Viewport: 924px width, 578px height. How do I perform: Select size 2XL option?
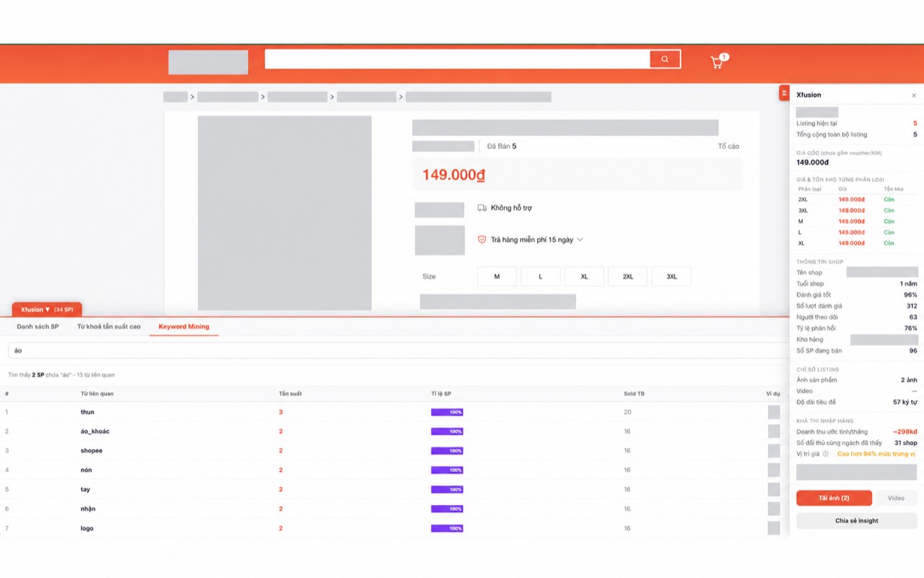[x=628, y=277]
